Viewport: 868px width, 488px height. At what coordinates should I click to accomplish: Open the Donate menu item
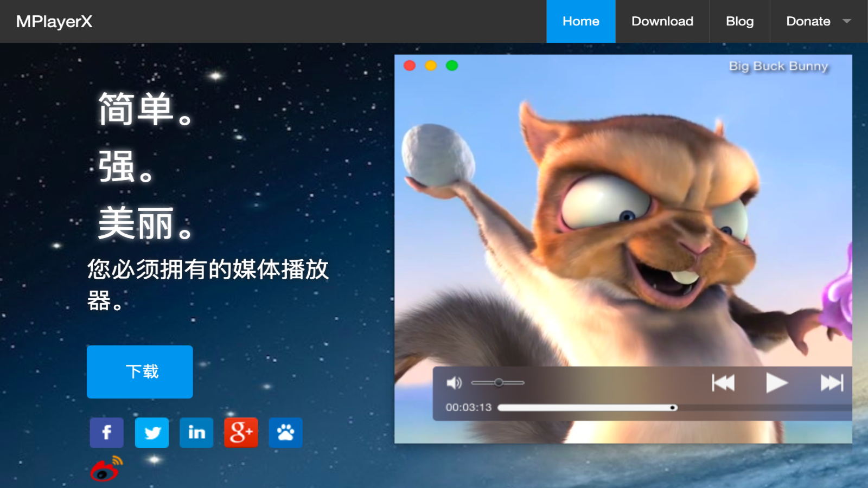808,21
